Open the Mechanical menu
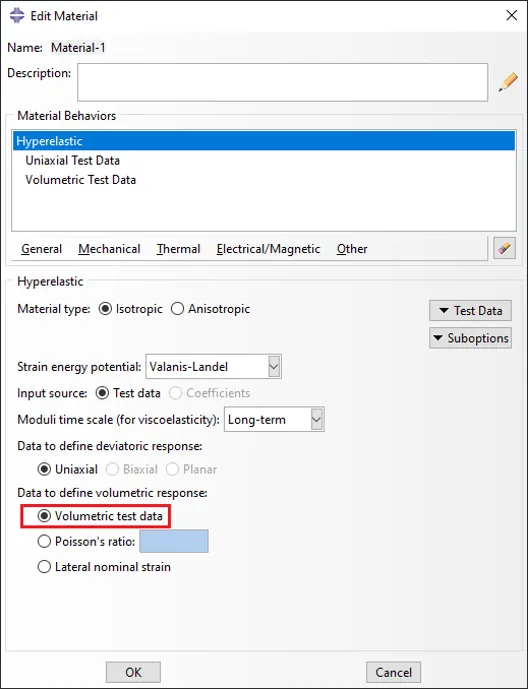 click(x=109, y=249)
